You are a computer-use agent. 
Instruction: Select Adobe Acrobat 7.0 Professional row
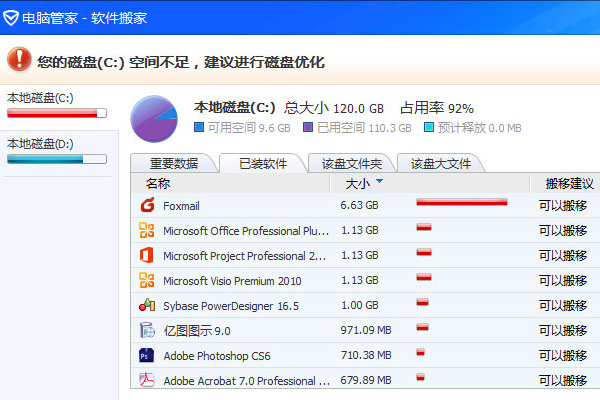[x=365, y=379]
